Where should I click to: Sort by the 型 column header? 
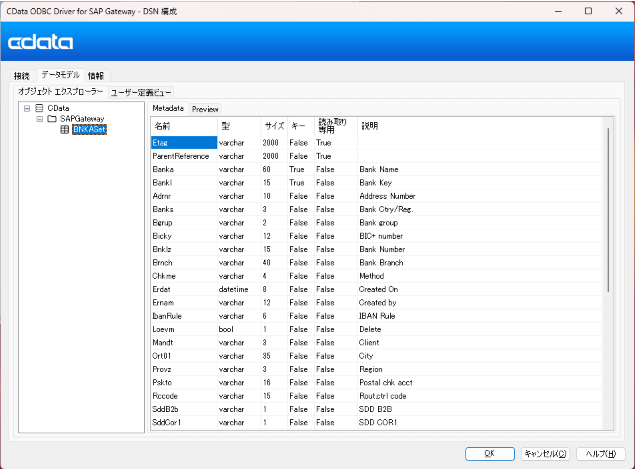239,126
